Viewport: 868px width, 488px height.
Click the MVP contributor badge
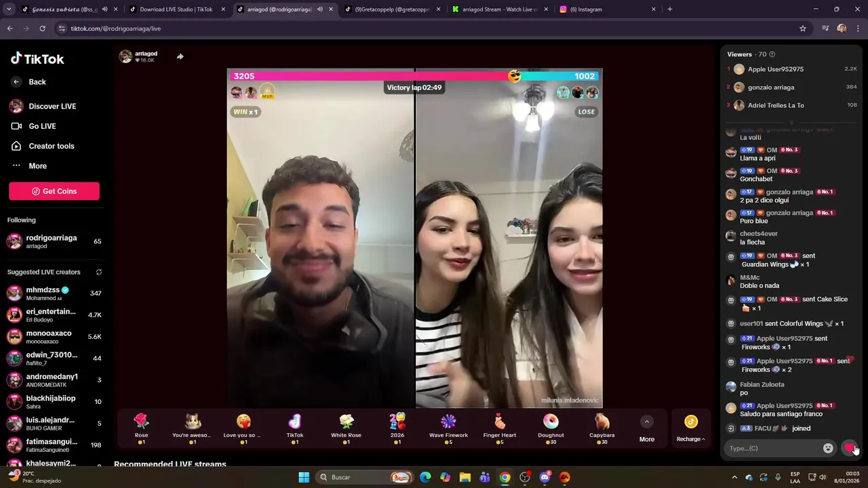pos(267,92)
